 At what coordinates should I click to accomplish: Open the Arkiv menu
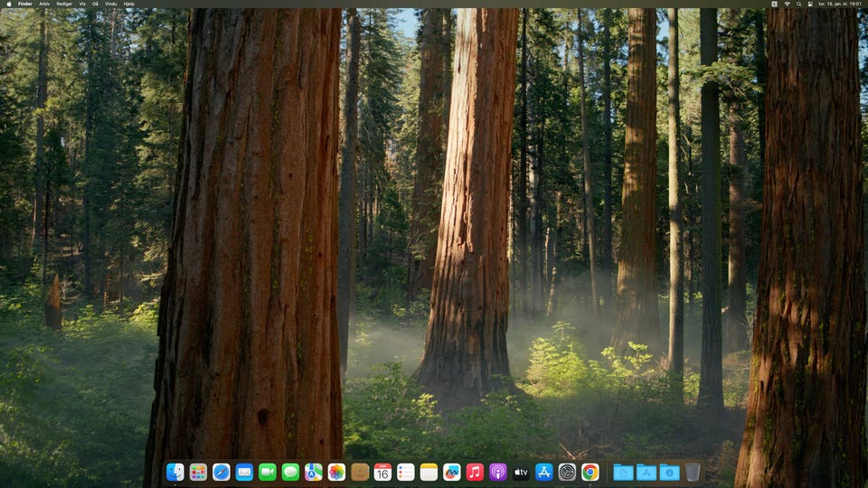44,4
